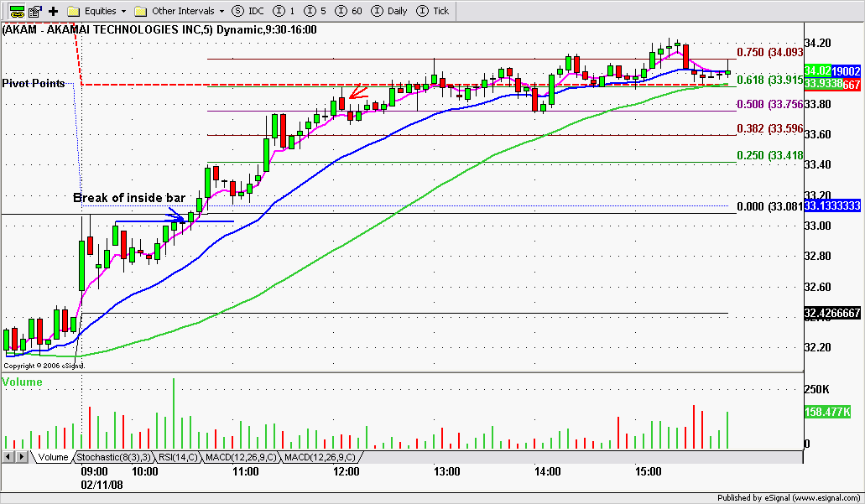Screen dimensions: 865x504
Task: Click the 15:00 time axis label
Action: [649, 471]
